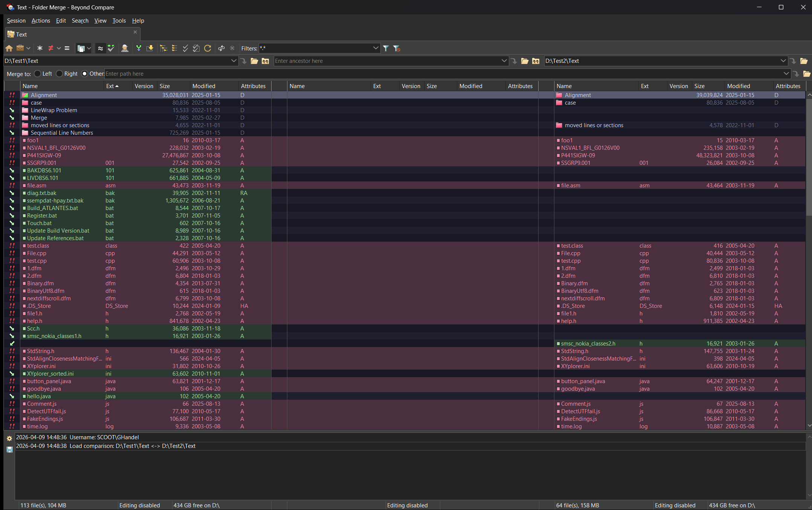Click the suppress filters funnel icon
The height and width of the screenshot is (510, 812).
[397, 48]
